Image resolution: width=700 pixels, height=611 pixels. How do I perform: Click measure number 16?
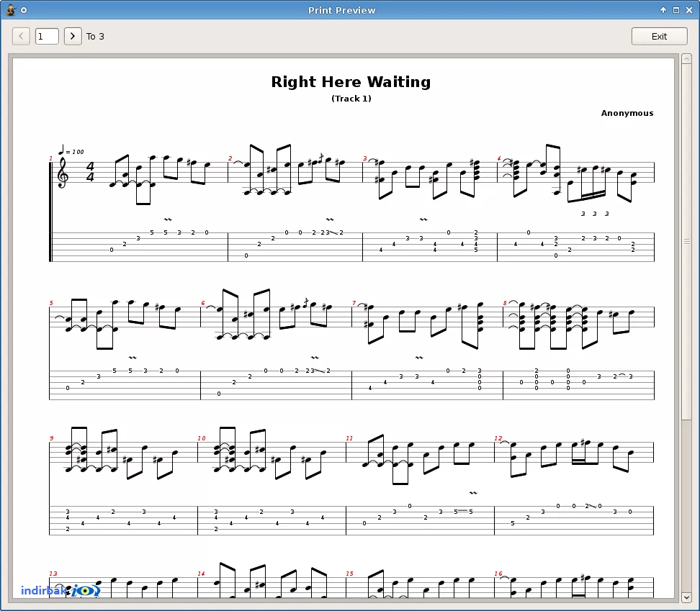coord(498,574)
